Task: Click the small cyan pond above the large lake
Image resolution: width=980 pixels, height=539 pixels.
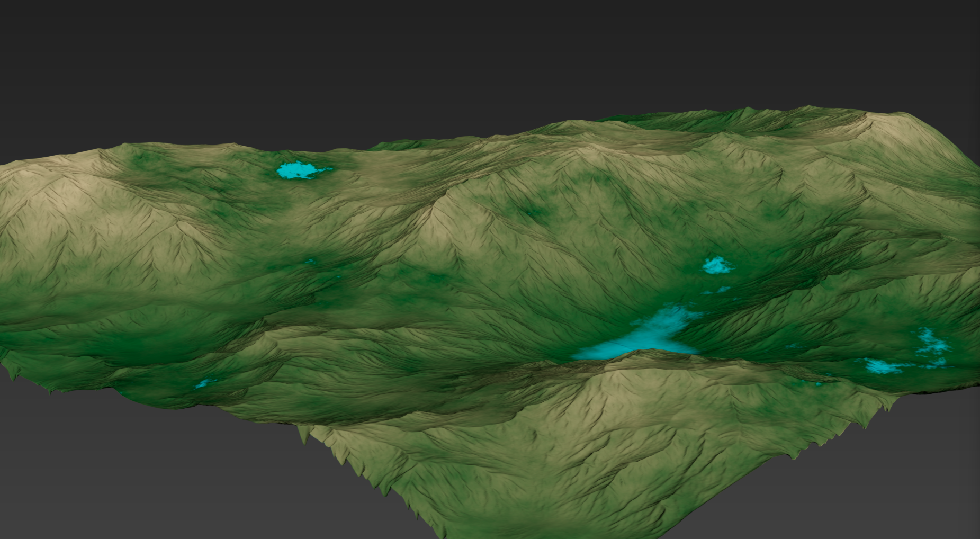Action: point(716,265)
